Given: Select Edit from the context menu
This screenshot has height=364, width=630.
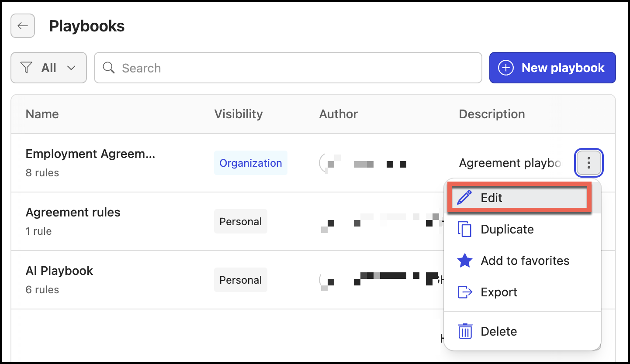Looking at the screenshot, I should [x=520, y=198].
